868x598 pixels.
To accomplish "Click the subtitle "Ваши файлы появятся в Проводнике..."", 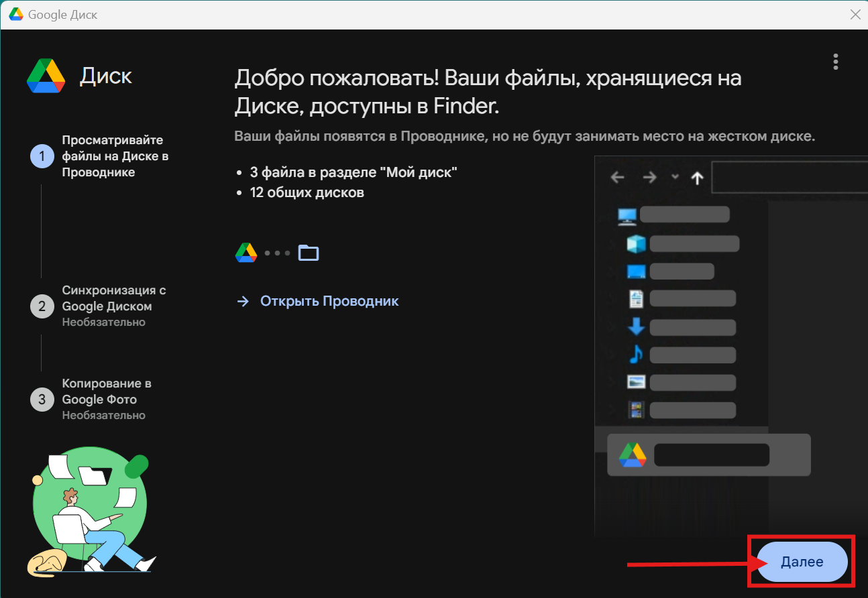I will click(525, 137).
